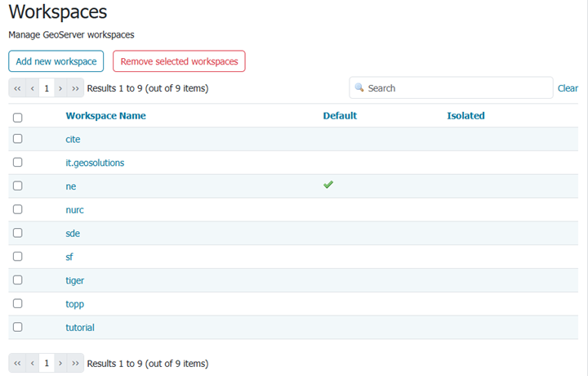The height and width of the screenshot is (376, 588).
Task: Click the top first-page pagination arrow
Action: click(x=17, y=88)
